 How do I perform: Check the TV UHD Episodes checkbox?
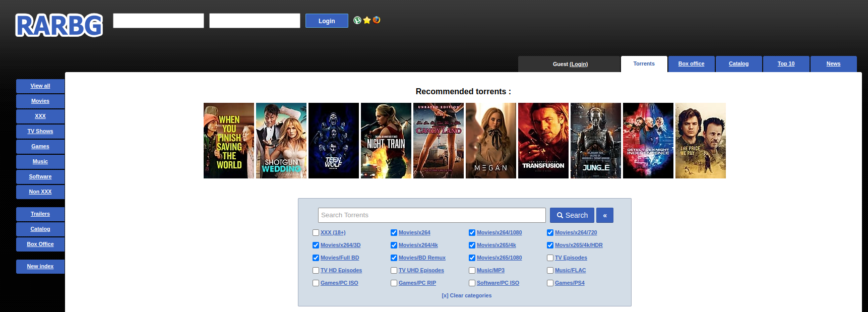coord(394,271)
